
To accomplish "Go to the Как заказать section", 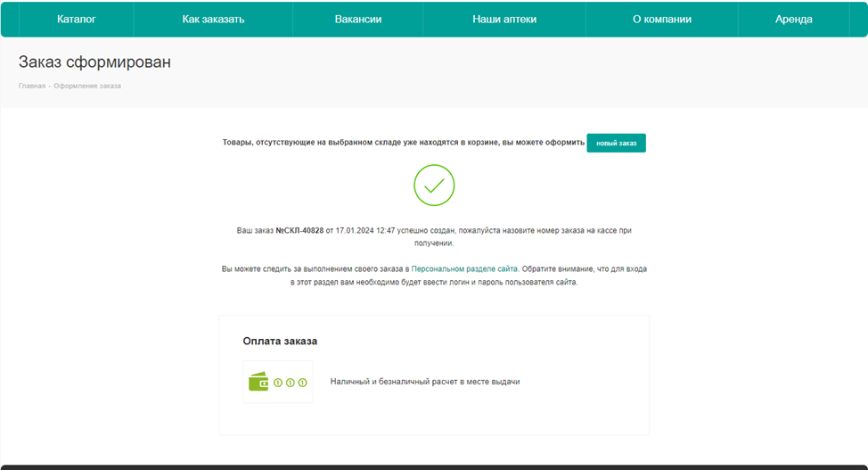I will point(213,19).
